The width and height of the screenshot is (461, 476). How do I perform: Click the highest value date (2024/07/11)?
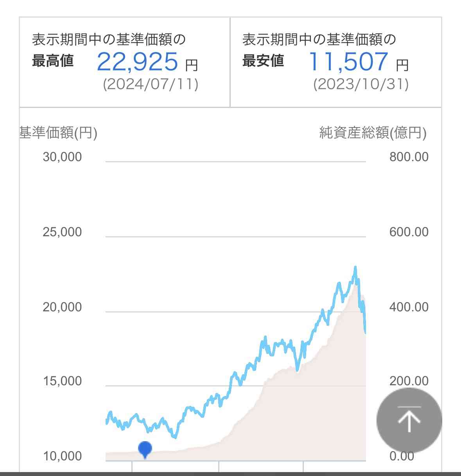coord(151,84)
